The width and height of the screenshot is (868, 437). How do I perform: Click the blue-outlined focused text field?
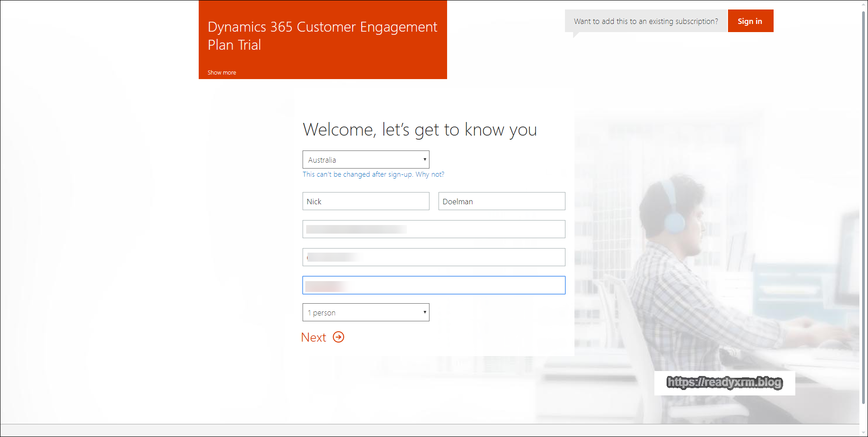point(434,286)
